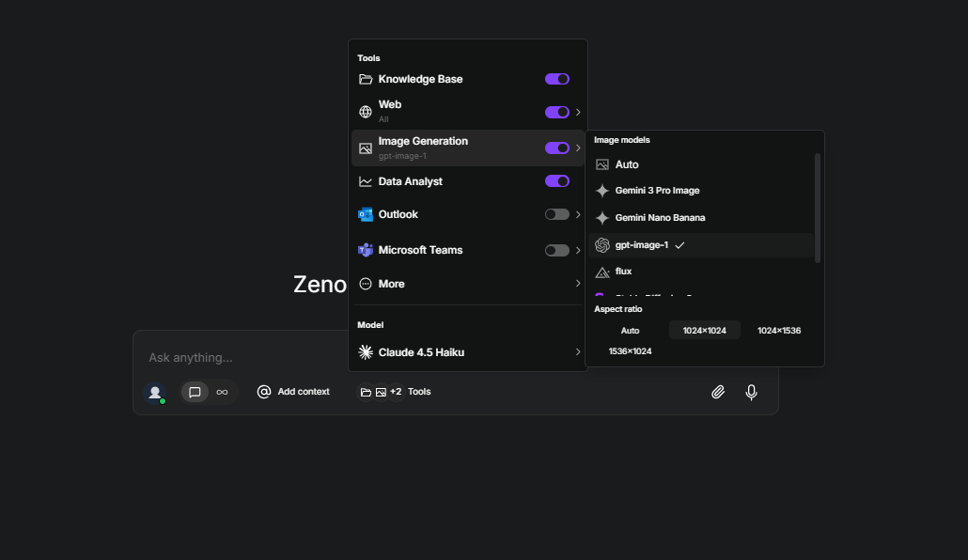968x560 pixels.
Task: Click the Outlook app icon
Action: coord(366,214)
